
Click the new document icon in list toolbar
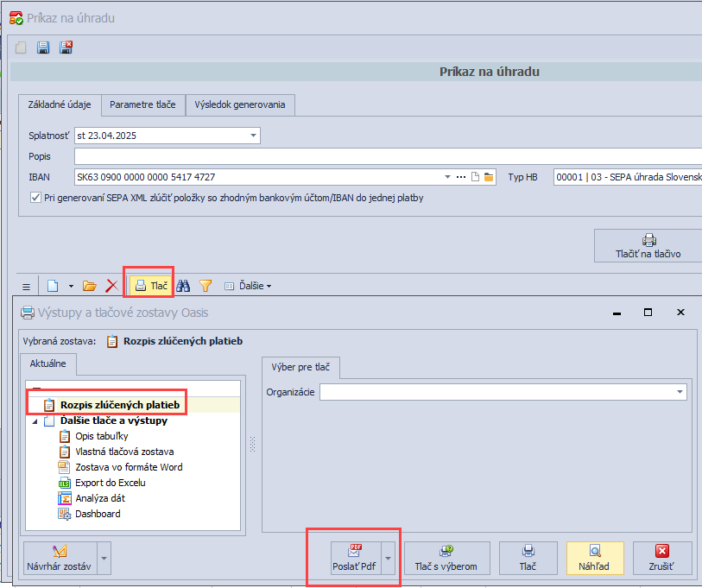(53, 285)
